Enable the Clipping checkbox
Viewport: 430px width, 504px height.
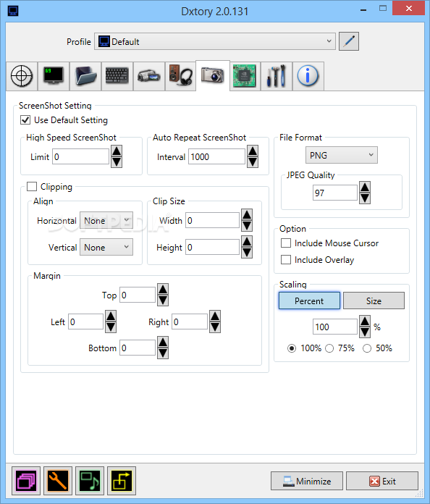32,186
